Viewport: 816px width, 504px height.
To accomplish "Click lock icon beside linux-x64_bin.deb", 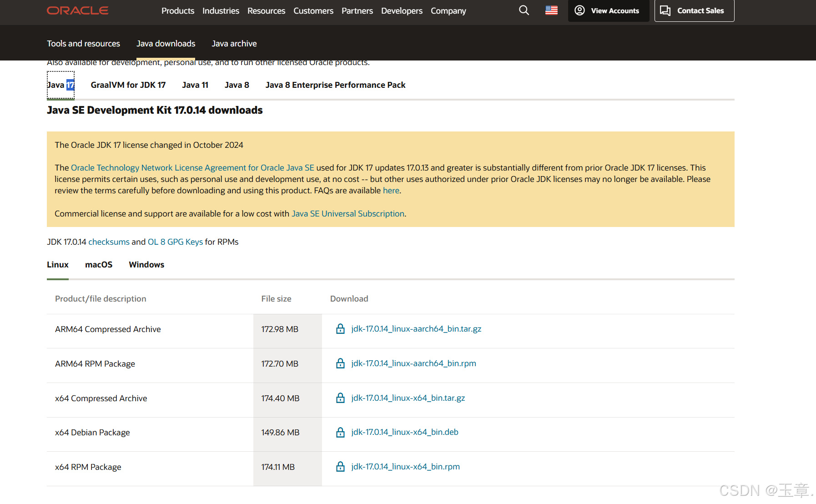I will [340, 432].
